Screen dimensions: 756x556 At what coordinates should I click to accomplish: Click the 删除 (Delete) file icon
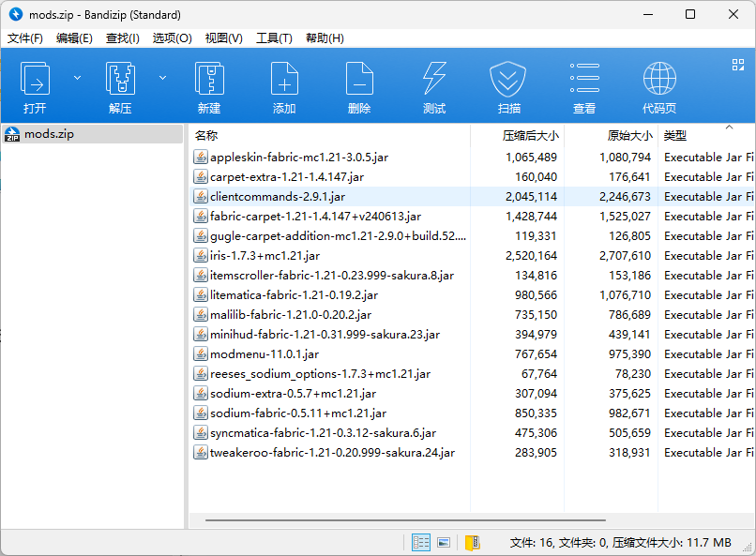(359, 78)
